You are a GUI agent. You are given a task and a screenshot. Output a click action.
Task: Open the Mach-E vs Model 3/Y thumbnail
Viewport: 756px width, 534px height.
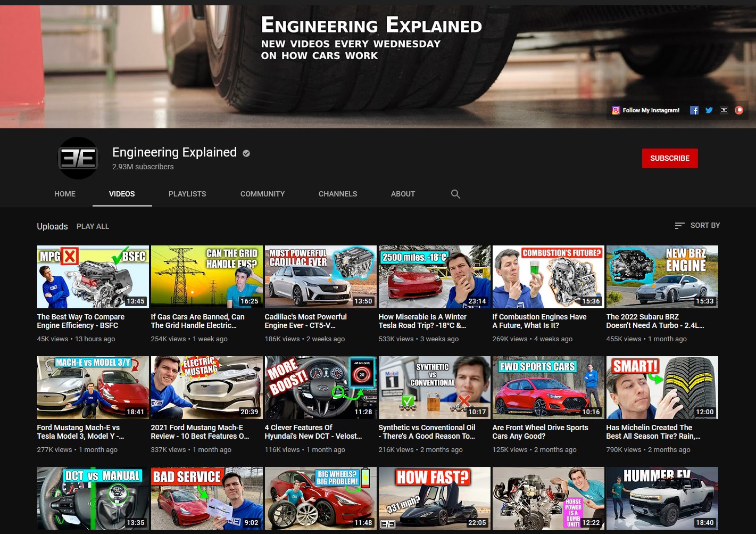click(x=93, y=388)
